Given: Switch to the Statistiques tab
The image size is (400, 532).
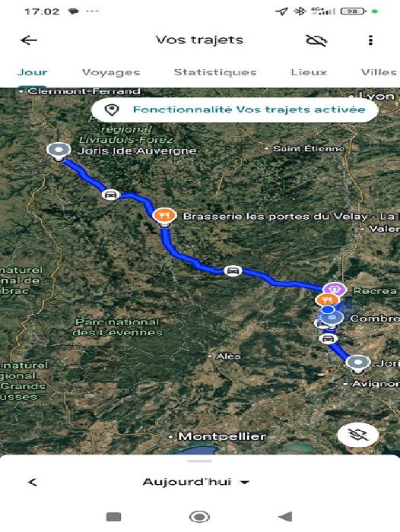Looking at the screenshot, I should tap(215, 72).
